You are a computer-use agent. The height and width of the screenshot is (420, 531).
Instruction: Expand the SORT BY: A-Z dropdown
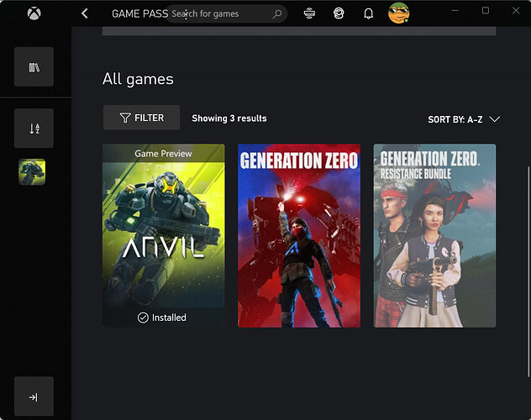464,119
